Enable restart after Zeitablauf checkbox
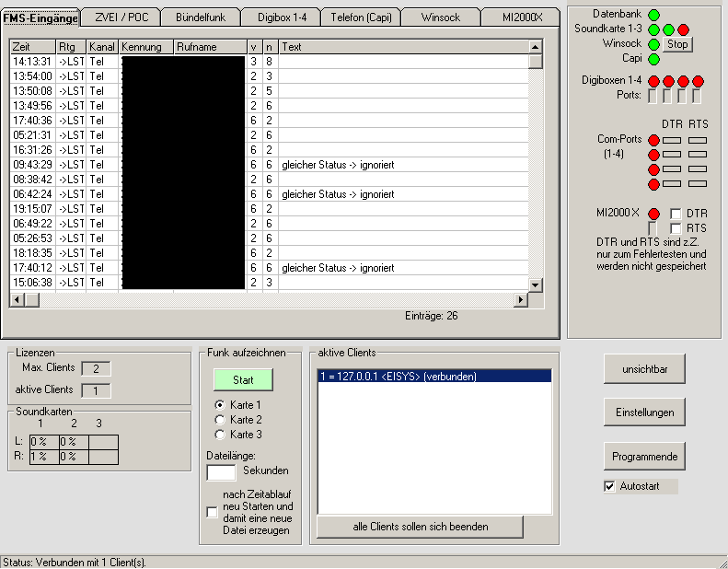 [x=213, y=512]
